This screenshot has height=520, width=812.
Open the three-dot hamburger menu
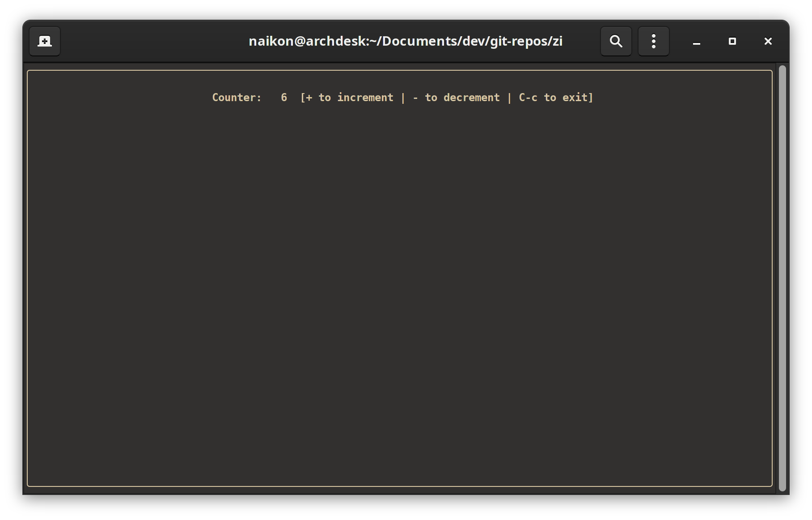pos(653,41)
